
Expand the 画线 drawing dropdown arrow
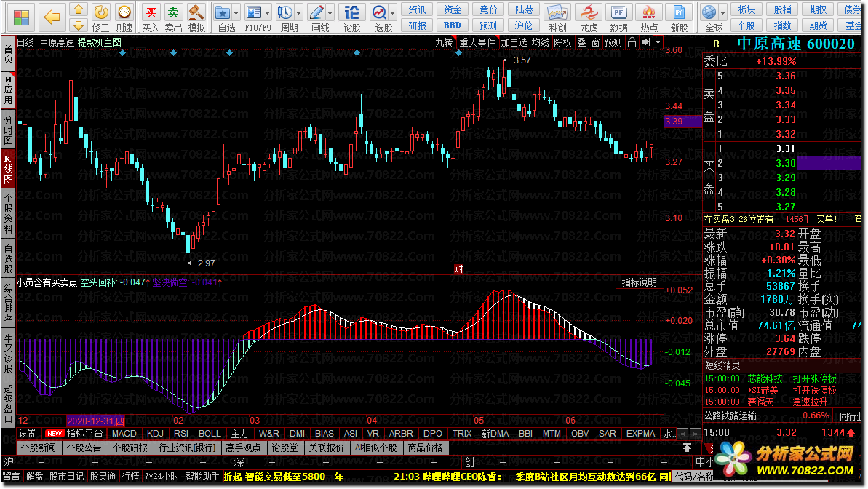point(330,13)
